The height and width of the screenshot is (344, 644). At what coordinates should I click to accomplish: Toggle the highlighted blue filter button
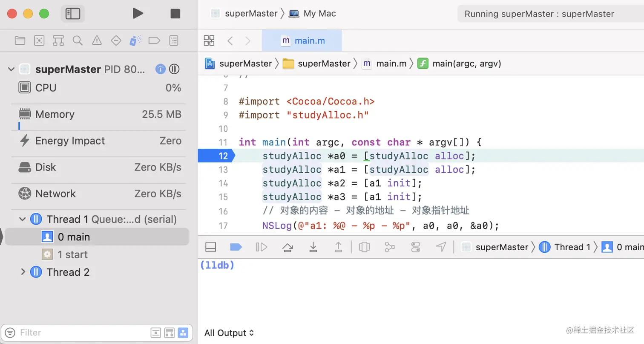pyautogui.click(x=183, y=332)
